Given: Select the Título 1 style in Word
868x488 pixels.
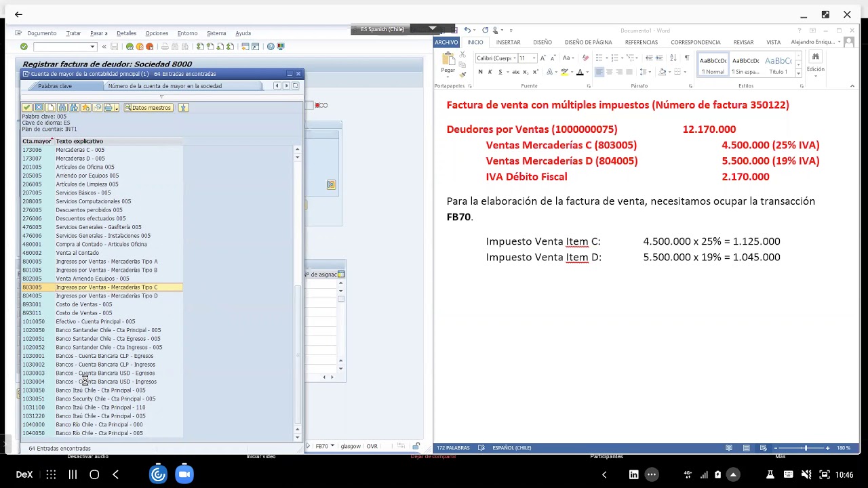Looking at the screenshot, I should click(778, 64).
